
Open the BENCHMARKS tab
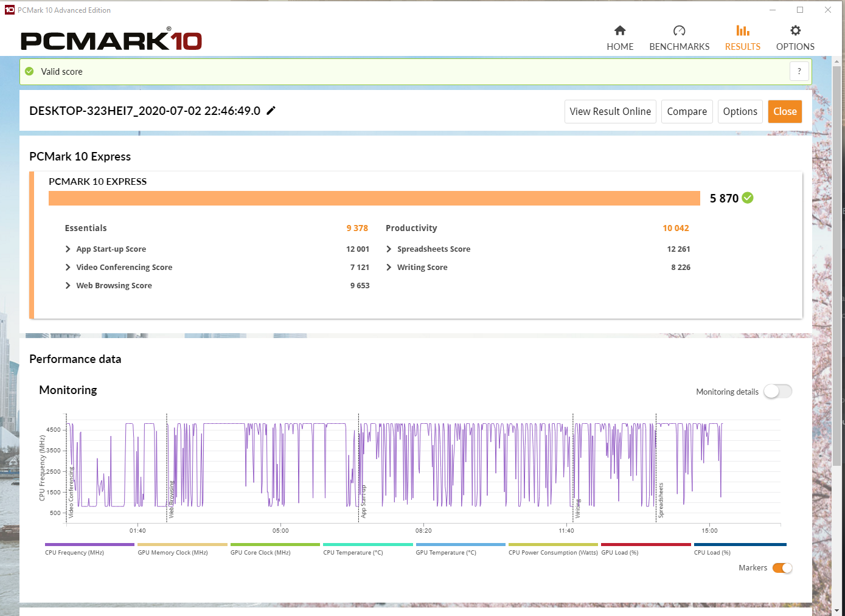coord(680,38)
